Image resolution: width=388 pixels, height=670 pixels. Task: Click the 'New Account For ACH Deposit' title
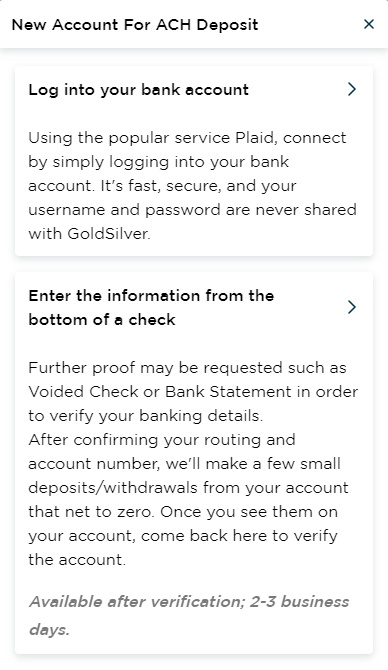pyautogui.click(x=135, y=25)
